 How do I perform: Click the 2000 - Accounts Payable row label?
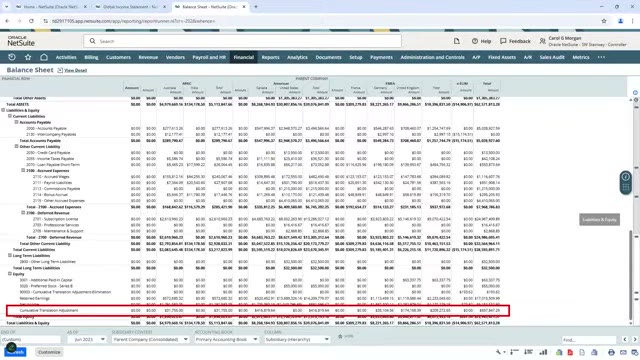pos(46,128)
